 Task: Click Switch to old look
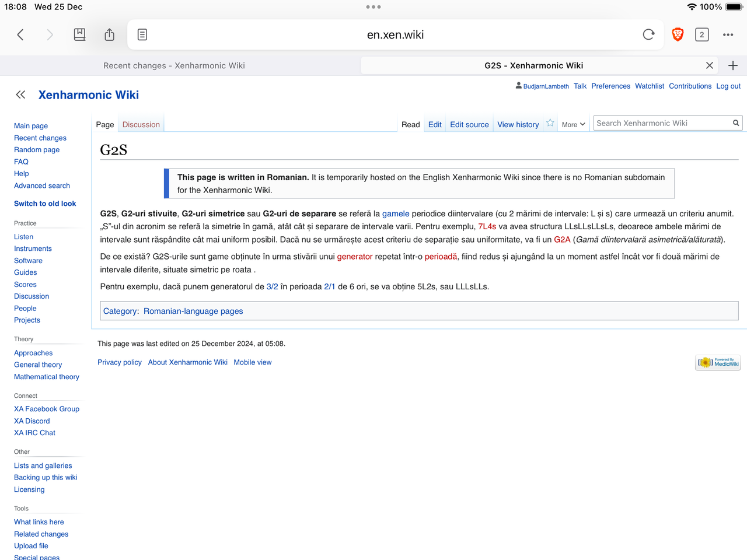tap(45, 204)
